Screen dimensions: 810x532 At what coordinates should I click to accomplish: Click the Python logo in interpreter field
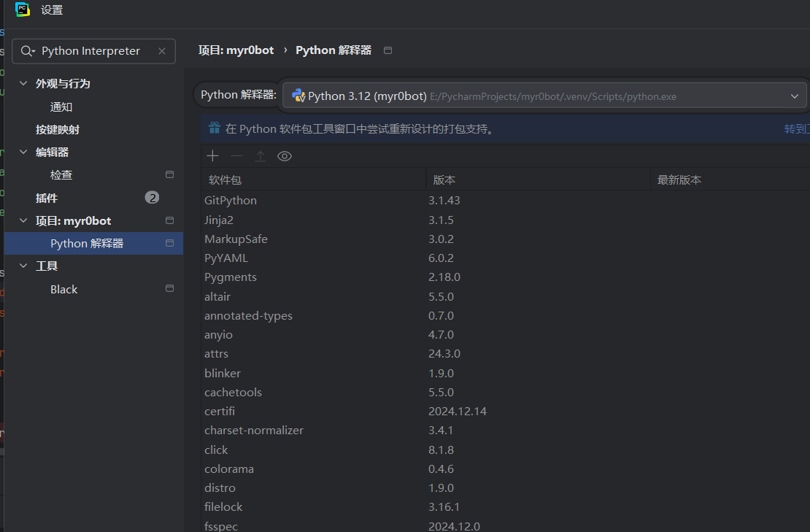click(298, 96)
